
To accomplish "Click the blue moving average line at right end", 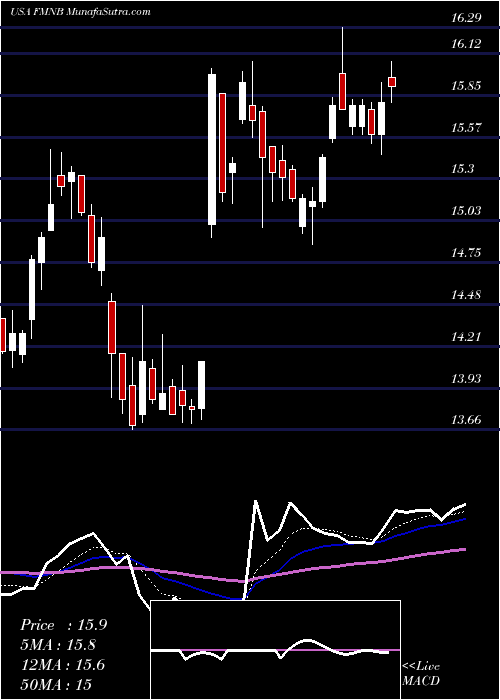I will 462,520.
